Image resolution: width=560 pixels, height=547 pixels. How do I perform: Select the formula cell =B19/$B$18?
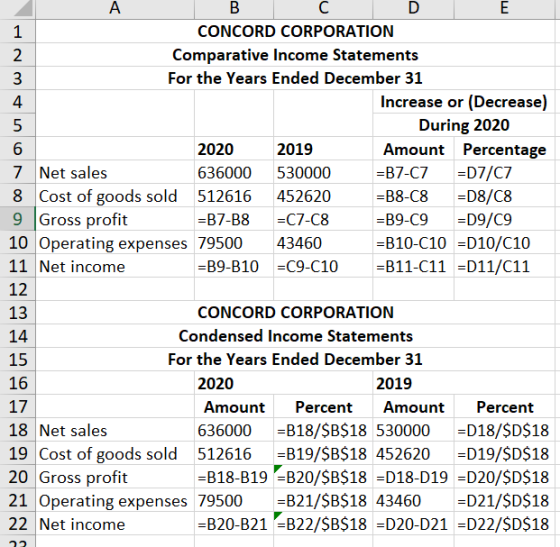[323, 453]
